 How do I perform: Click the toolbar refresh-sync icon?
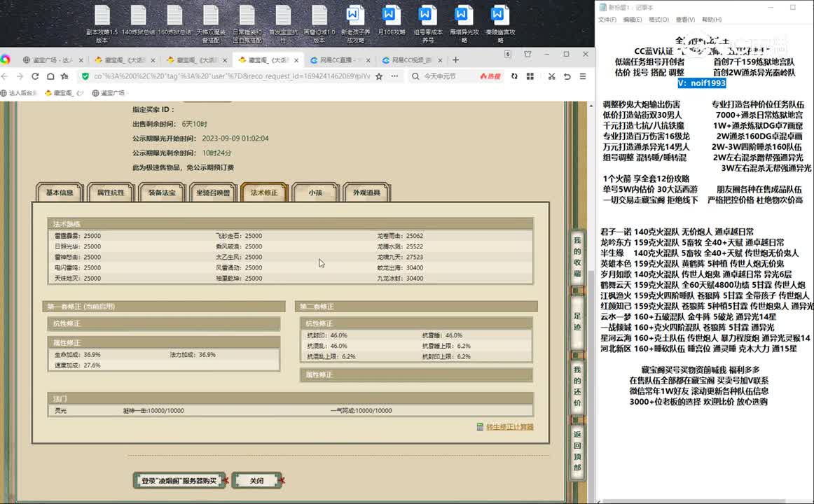point(514,76)
